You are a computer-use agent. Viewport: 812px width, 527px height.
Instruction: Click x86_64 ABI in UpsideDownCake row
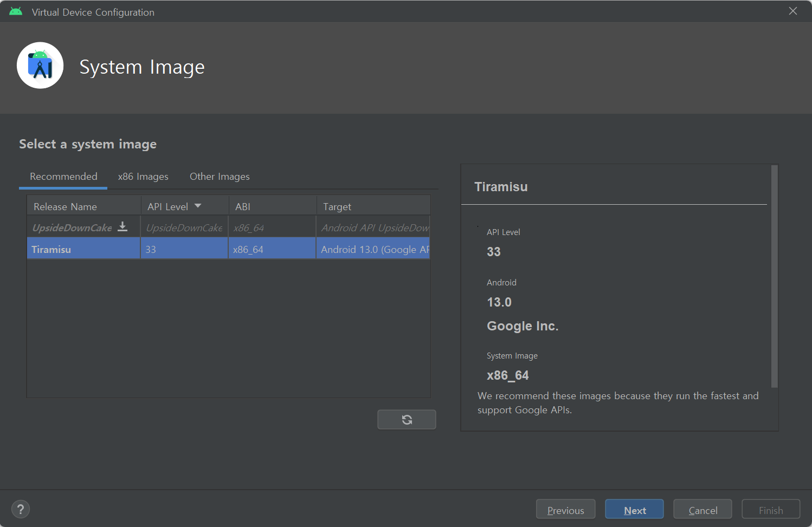point(272,227)
